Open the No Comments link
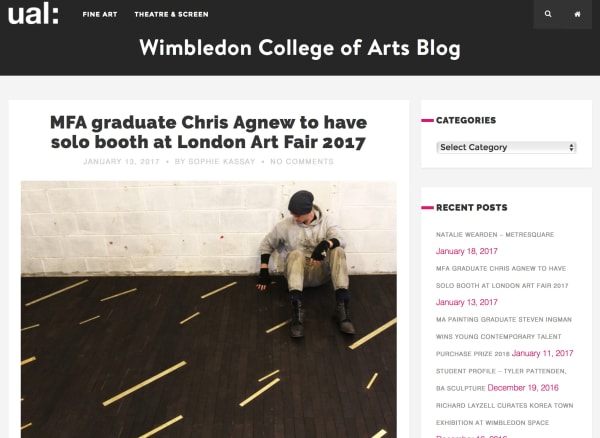The width and height of the screenshot is (600, 438). 302,162
